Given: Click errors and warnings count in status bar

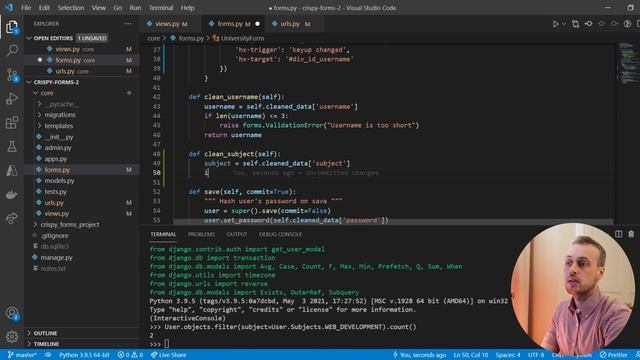Looking at the screenshot, I should tap(130, 355).
